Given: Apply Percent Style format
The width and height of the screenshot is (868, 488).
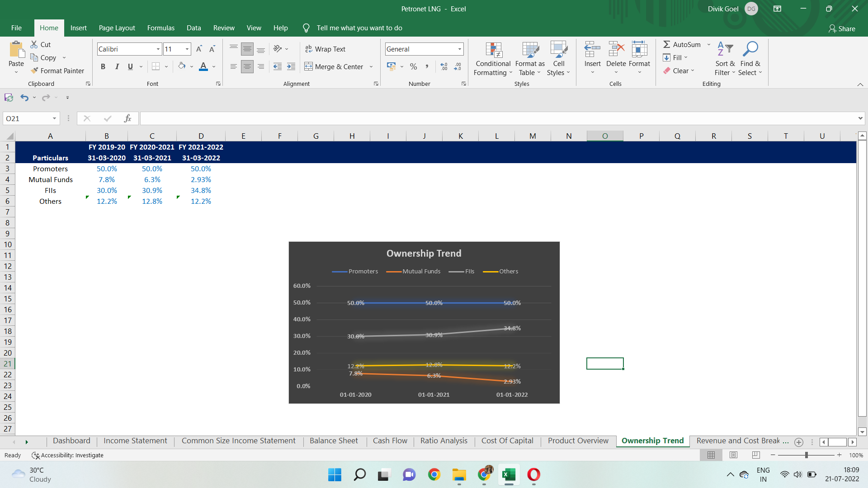Looking at the screenshot, I should (413, 66).
